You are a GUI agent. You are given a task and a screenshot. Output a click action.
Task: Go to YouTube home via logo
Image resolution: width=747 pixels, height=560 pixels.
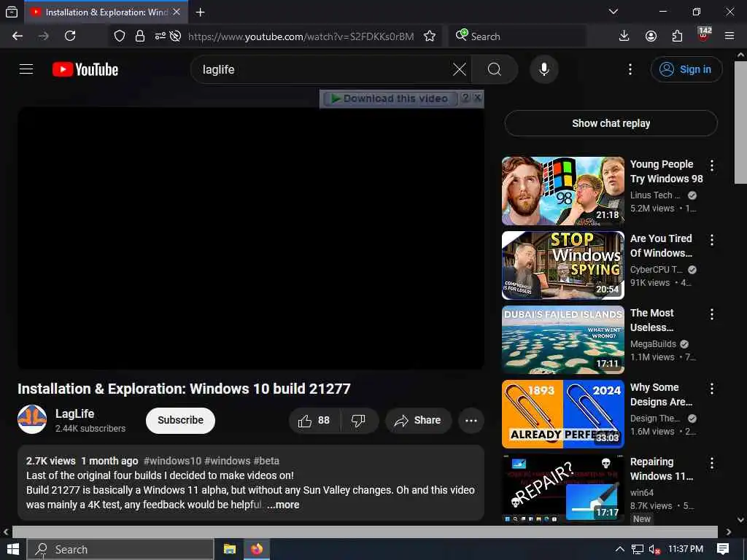coord(85,69)
